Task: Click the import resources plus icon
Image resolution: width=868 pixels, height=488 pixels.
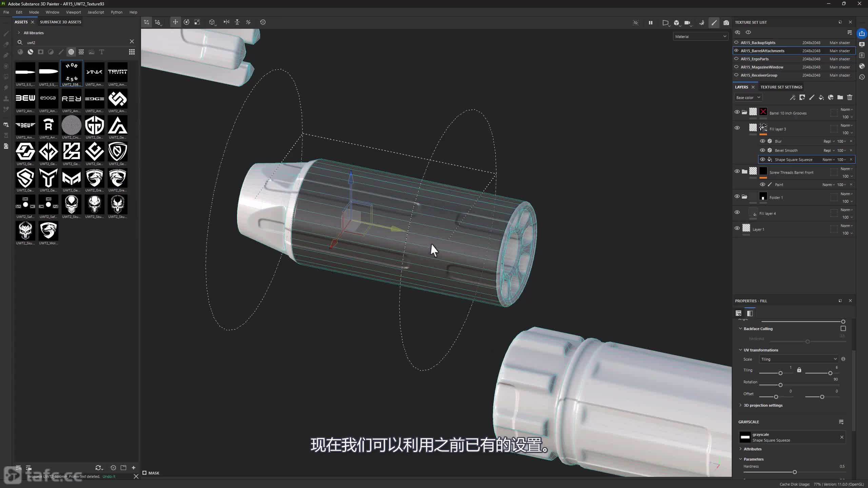Action: coord(134,468)
